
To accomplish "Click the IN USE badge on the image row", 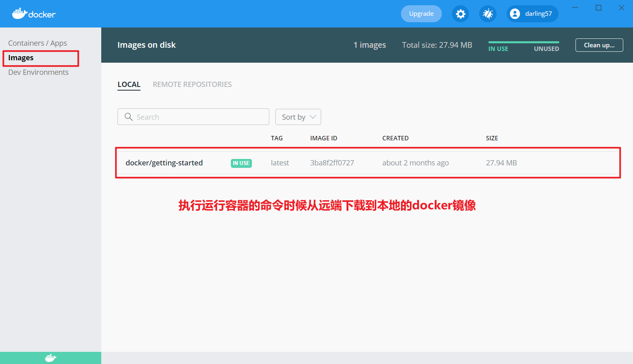I will click(241, 163).
